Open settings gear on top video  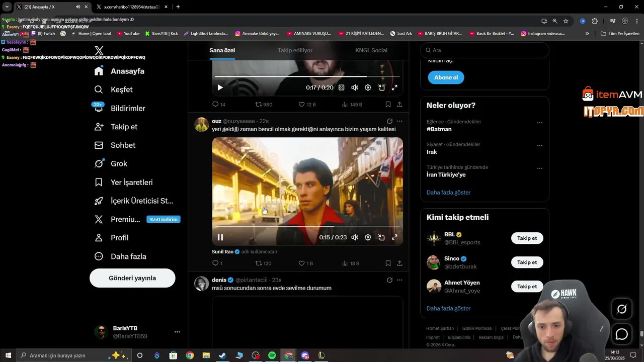click(368, 87)
